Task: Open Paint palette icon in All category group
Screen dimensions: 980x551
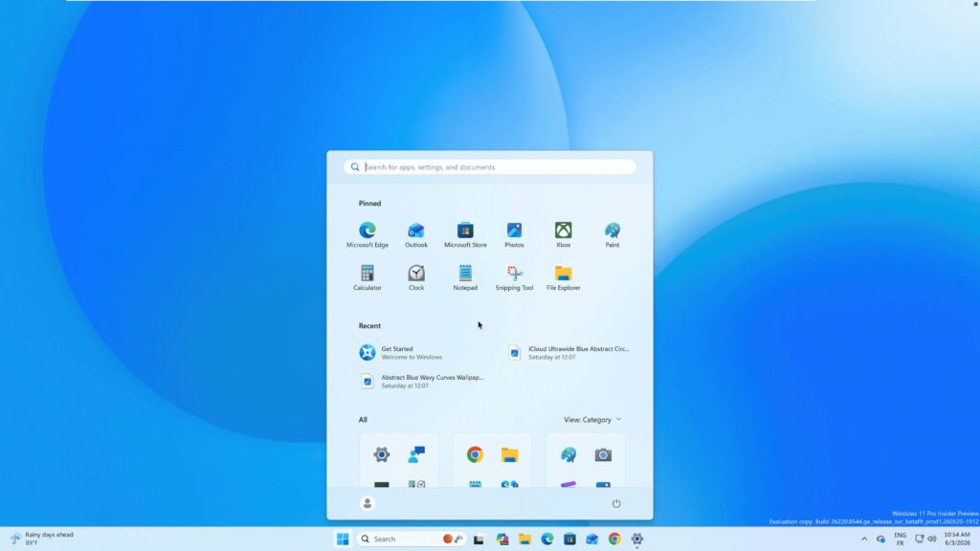Action: click(568, 454)
